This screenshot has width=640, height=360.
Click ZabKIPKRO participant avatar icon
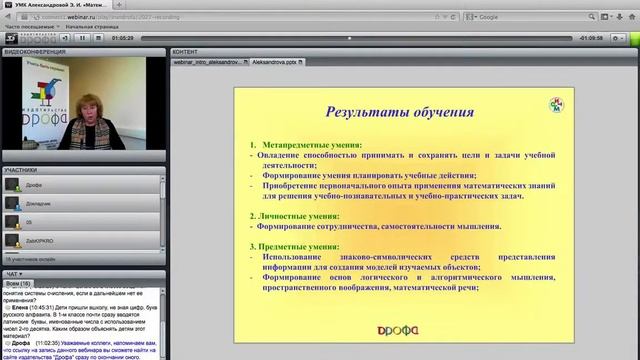pyautogui.click(x=13, y=241)
